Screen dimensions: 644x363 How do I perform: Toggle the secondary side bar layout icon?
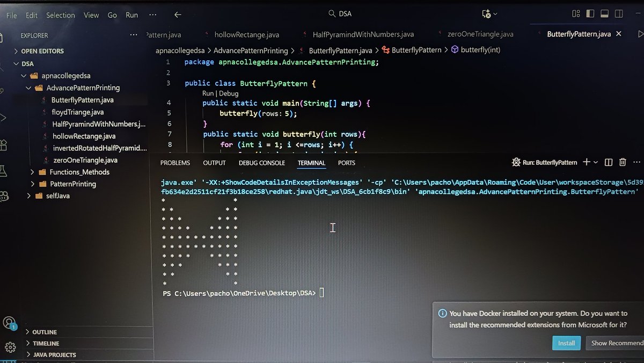619,14
